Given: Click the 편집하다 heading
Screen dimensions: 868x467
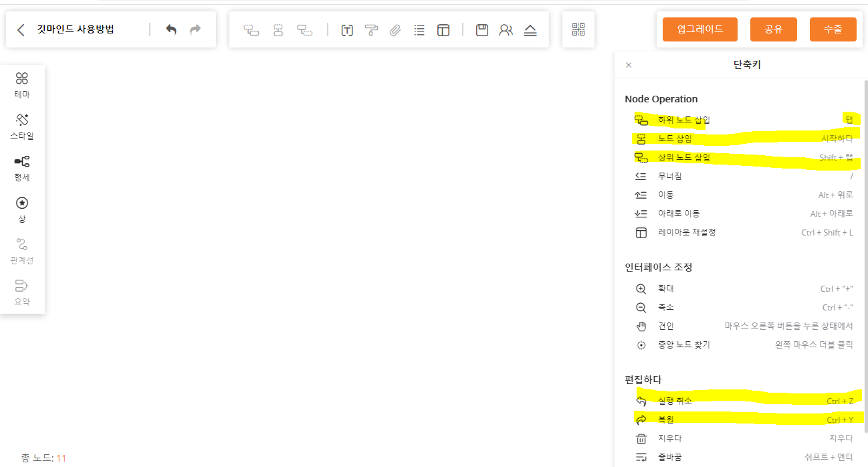Looking at the screenshot, I should pos(643,380).
